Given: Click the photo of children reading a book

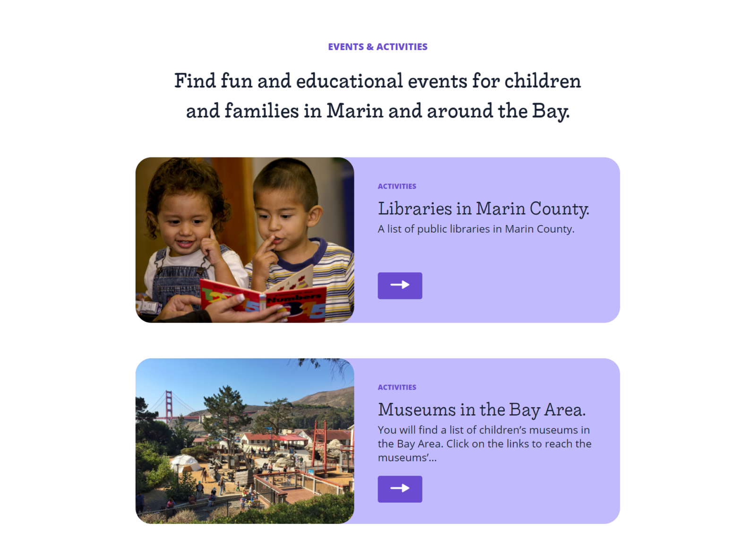Looking at the screenshot, I should click(245, 240).
